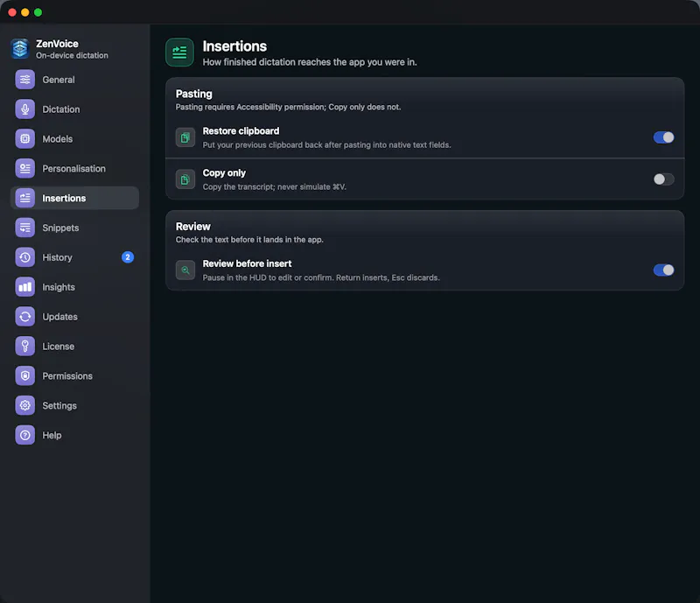Click the green zoom window button
Screen dimensions: 700x603
tap(38, 12)
